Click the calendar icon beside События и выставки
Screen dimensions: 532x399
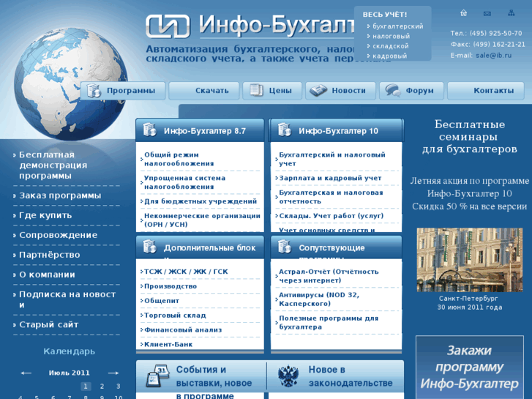[157, 376]
